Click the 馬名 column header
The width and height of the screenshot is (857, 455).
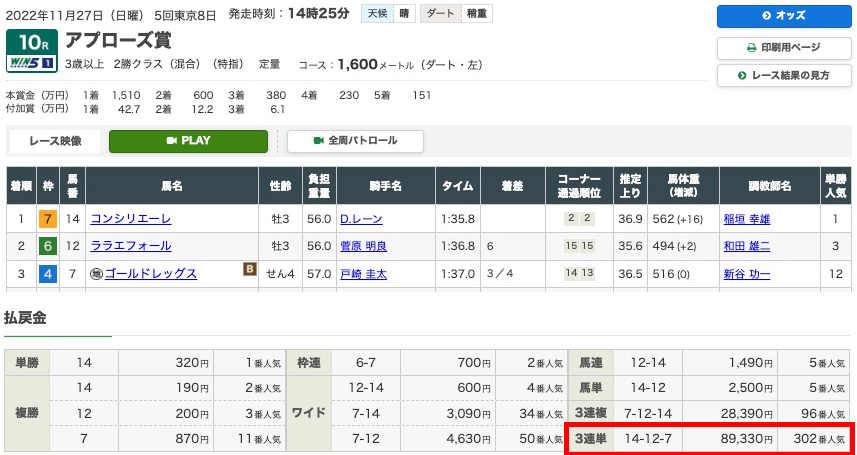pos(172,186)
